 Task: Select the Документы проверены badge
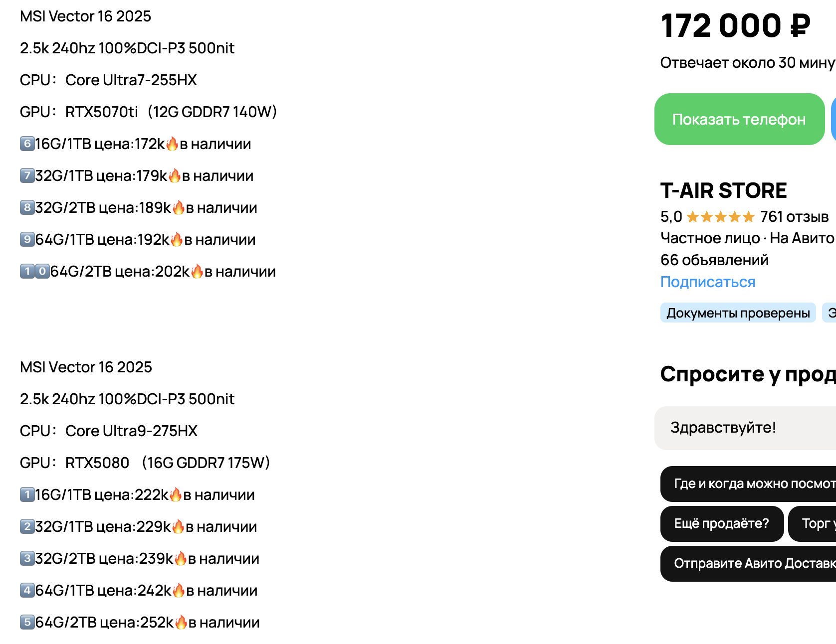click(x=738, y=313)
